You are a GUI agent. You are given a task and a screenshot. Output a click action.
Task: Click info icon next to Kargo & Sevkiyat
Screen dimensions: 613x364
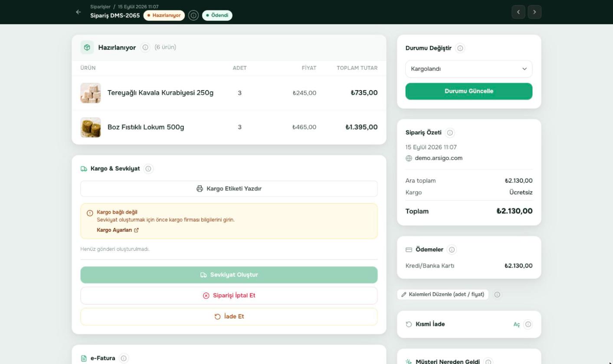pos(148,169)
